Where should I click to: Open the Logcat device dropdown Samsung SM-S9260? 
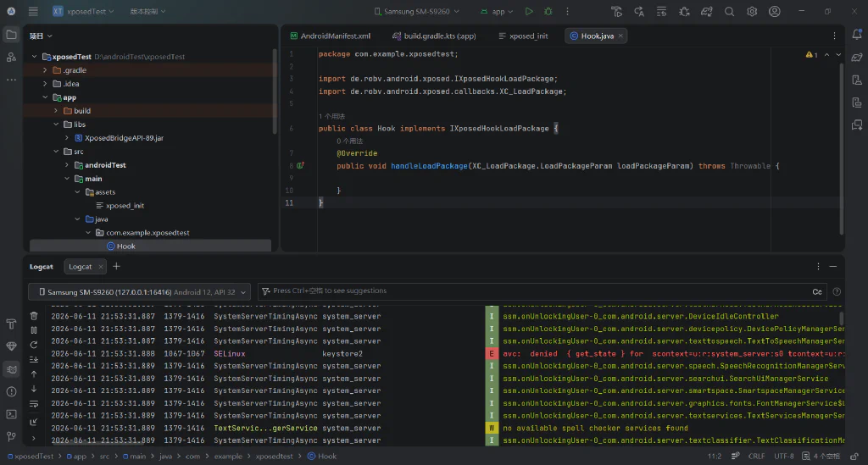139,291
